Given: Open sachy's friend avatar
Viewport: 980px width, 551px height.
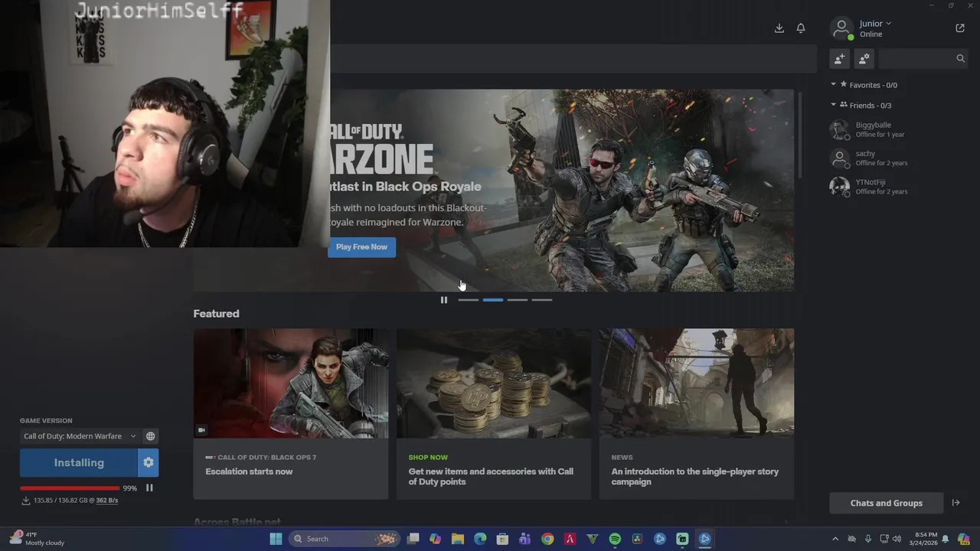Looking at the screenshot, I should coord(840,158).
